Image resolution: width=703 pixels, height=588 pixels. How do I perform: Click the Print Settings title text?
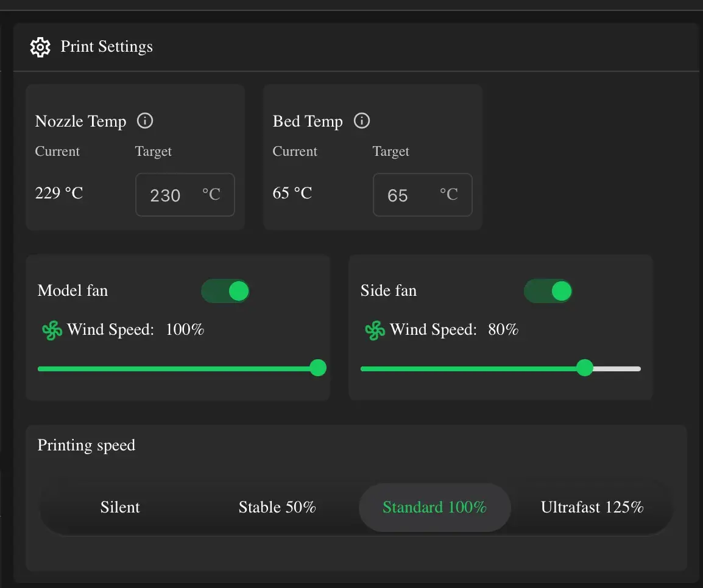[x=107, y=47]
